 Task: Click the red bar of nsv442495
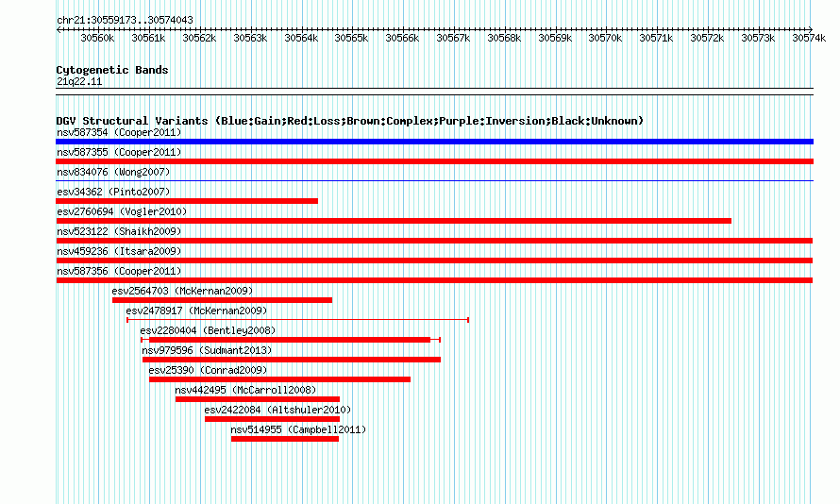coord(258,399)
